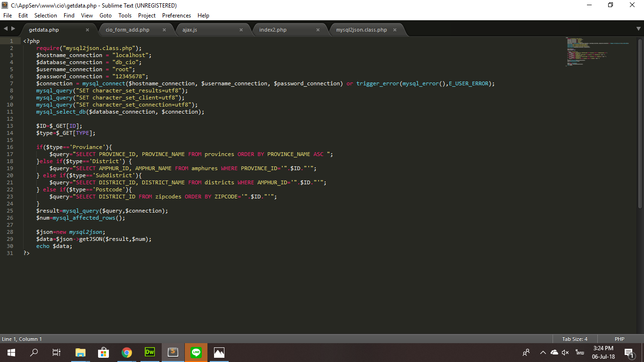
Task: Click "12345678" password string
Action: click(x=130, y=76)
